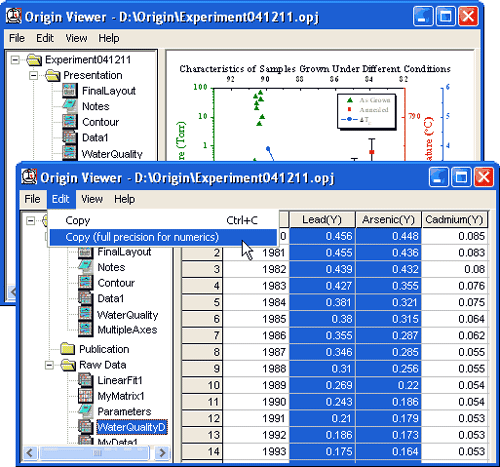Click Cadmium cell value 0.085

pyautogui.click(x=455, y=236)
